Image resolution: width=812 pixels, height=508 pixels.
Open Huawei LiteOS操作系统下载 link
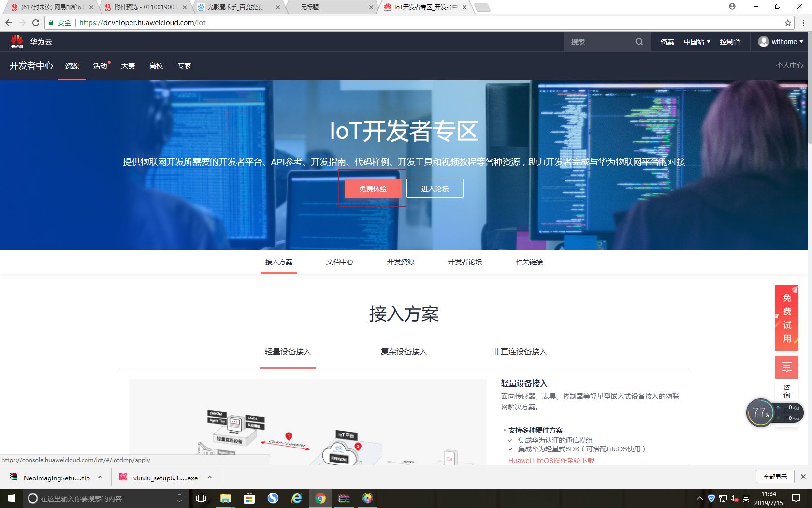(551, 461)
